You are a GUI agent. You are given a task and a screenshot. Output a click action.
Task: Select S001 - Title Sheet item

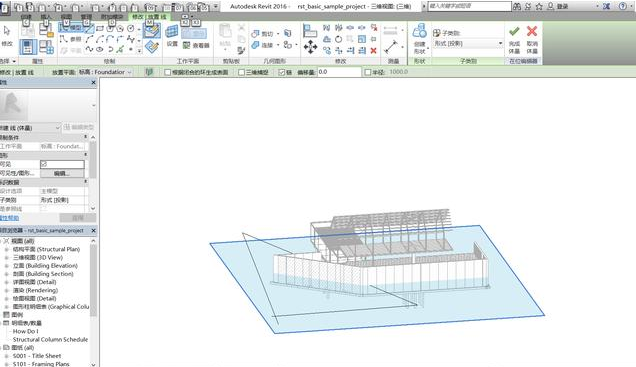37,356
